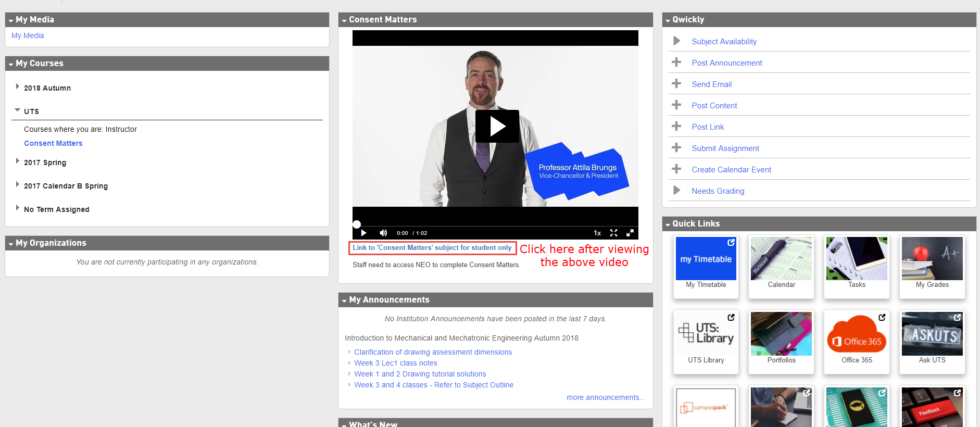Click the more announcements link
Screen dimensions: 980x427
tap(606, 397)
